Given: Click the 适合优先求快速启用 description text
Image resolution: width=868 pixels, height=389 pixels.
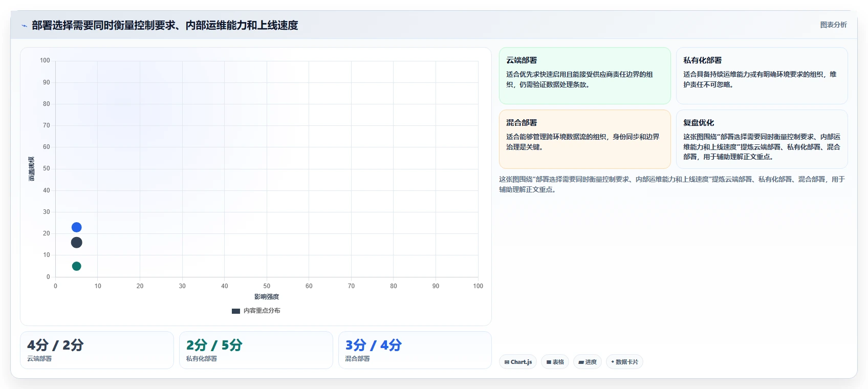Looking at the screenshot, I should 579,79.
